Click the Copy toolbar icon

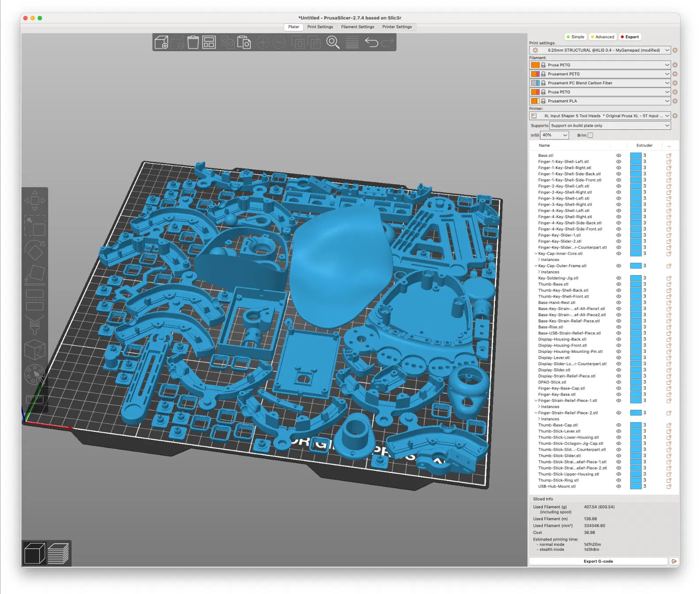pos(228,42)
